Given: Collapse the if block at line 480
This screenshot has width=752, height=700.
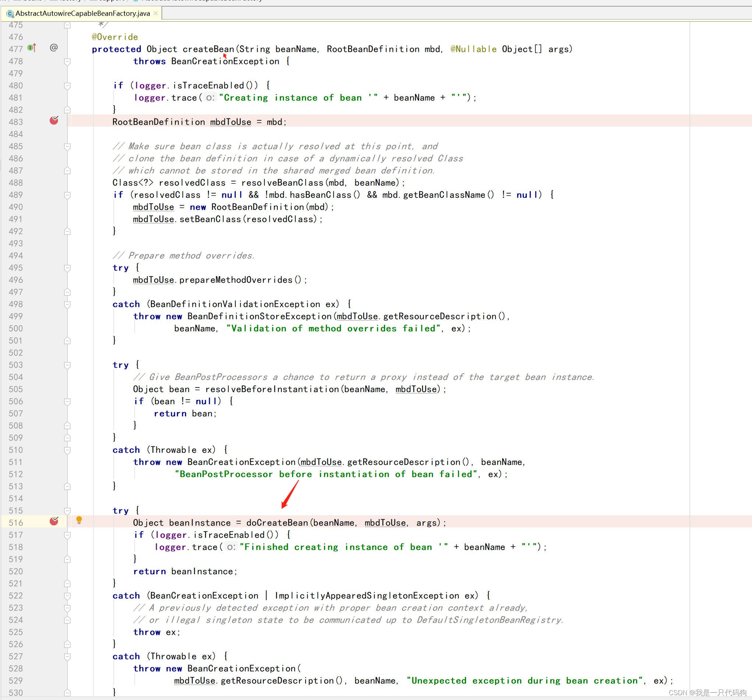Looking at the screenshot, I should click(67, 85).
